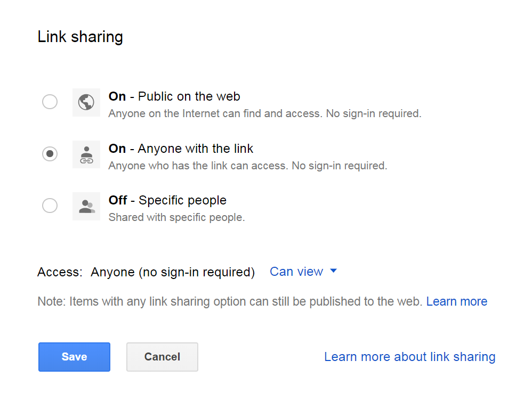Cancel the link sharing dialog
The image size is (532, 410).
tap(162, 357)
